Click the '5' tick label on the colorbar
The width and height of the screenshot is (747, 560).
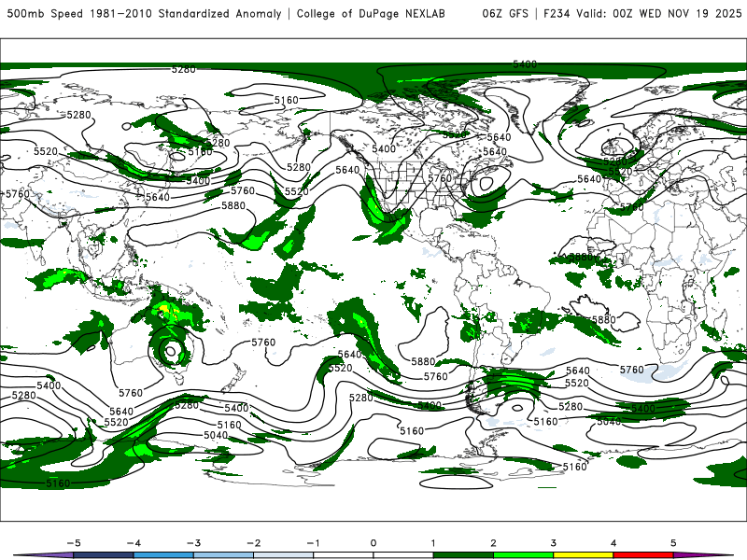673,543
